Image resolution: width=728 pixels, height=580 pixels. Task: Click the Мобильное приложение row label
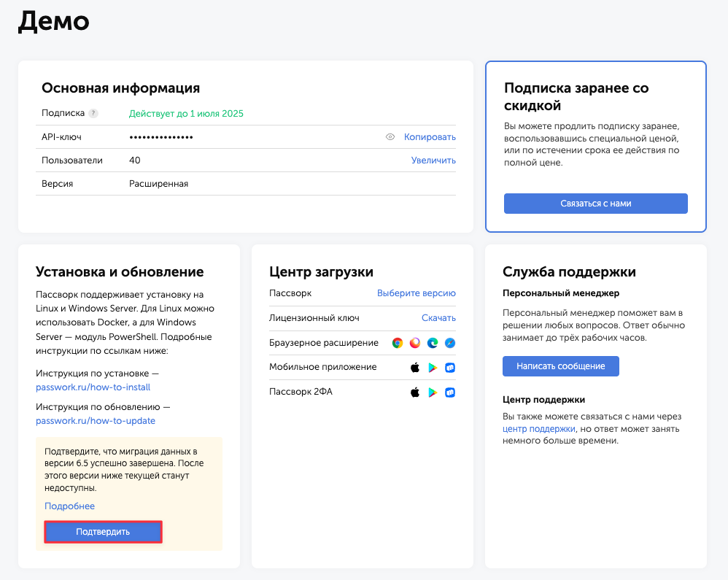(x=323, y=367)
